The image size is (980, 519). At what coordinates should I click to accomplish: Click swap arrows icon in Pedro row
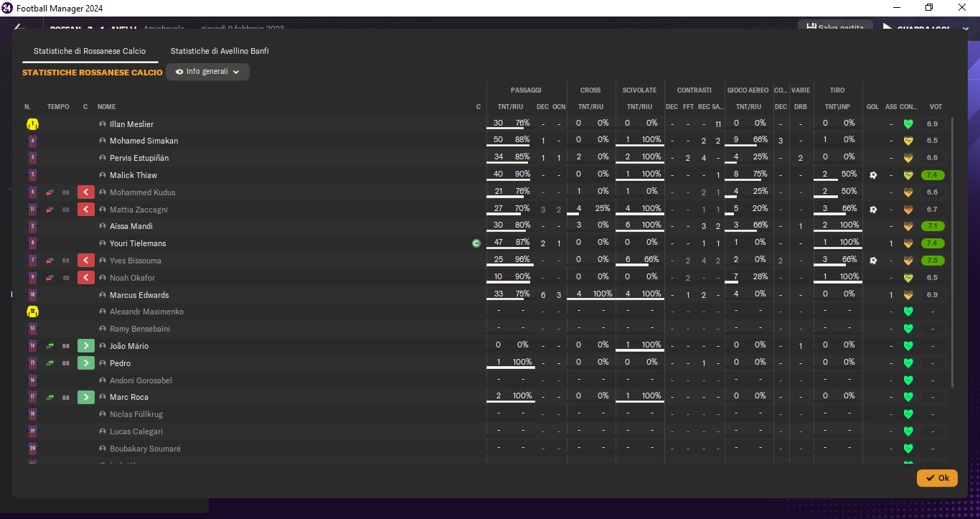tap(50, 363)
